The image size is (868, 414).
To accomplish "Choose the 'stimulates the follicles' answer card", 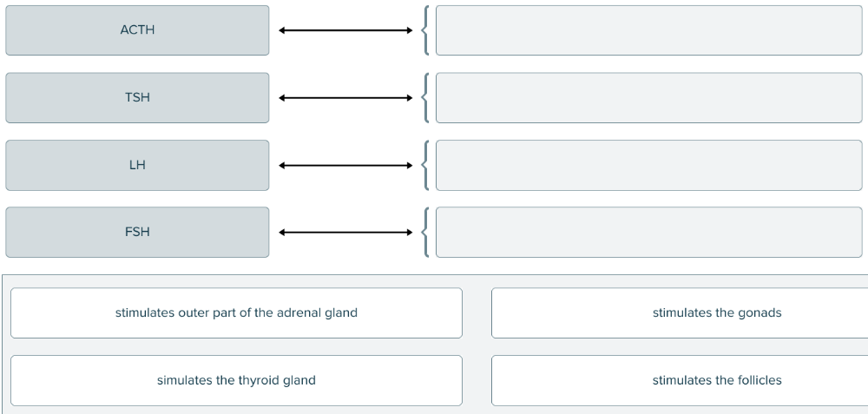I will pyautogui.click(x=679, y=380).
